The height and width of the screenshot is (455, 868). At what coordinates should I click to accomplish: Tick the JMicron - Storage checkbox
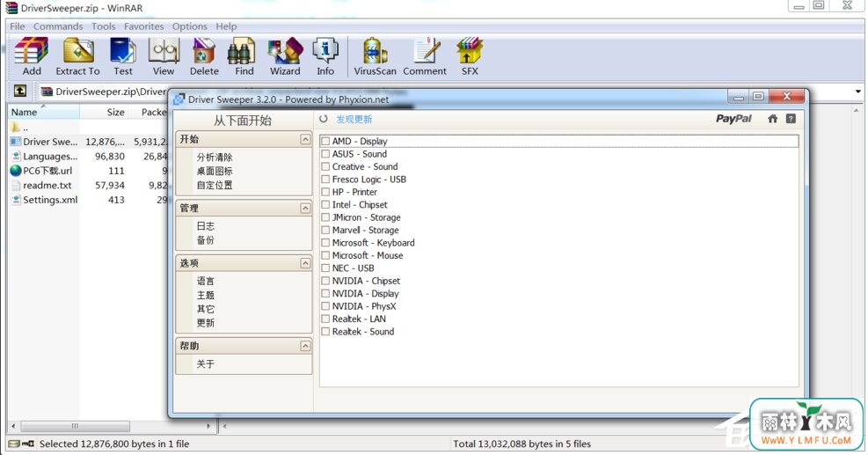tap(325, 217)
